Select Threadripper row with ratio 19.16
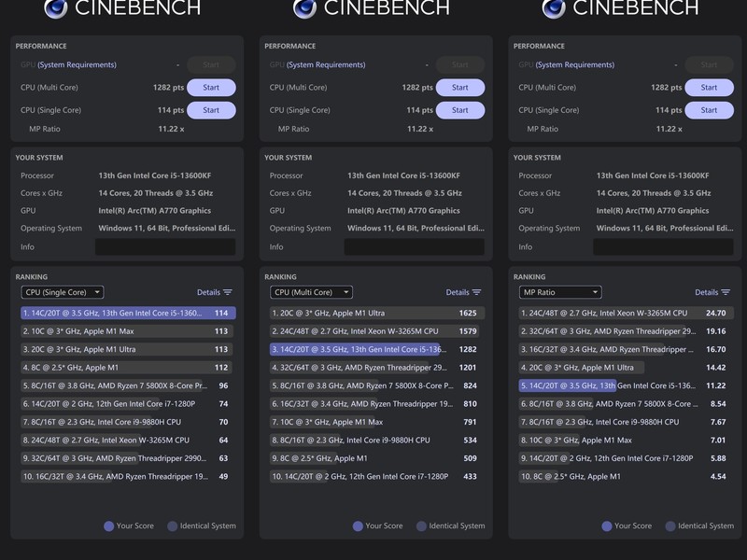 626,331
